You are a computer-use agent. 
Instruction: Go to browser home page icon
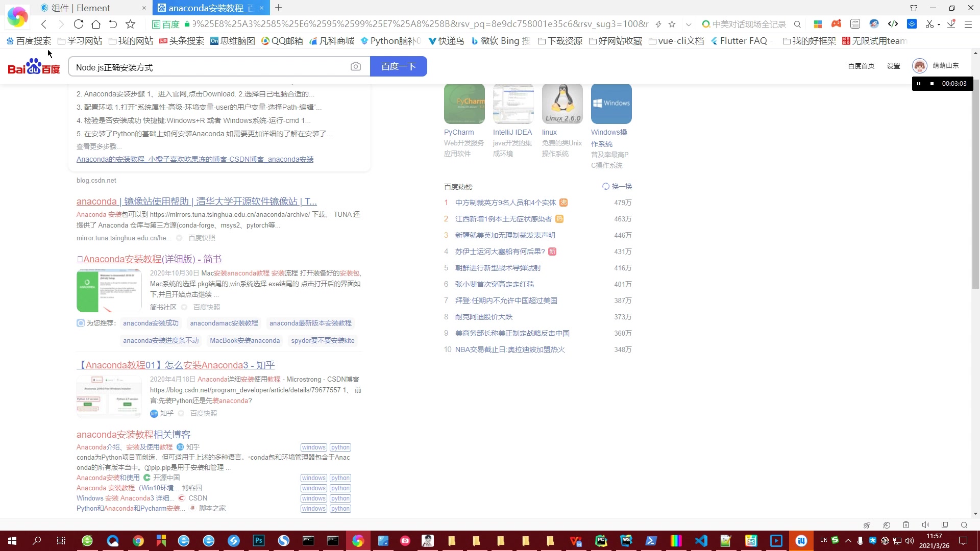(x=96, y=24)
